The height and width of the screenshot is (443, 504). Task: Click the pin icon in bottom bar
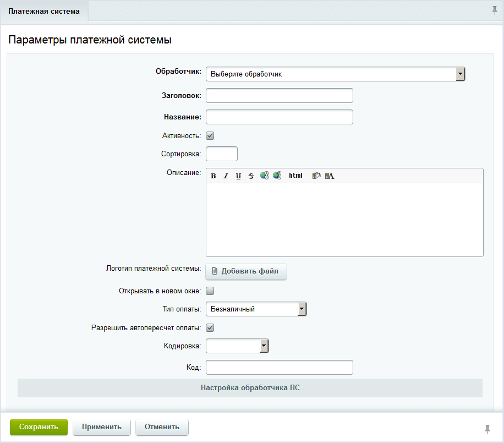pyautogui.click(x=487, y=429)
